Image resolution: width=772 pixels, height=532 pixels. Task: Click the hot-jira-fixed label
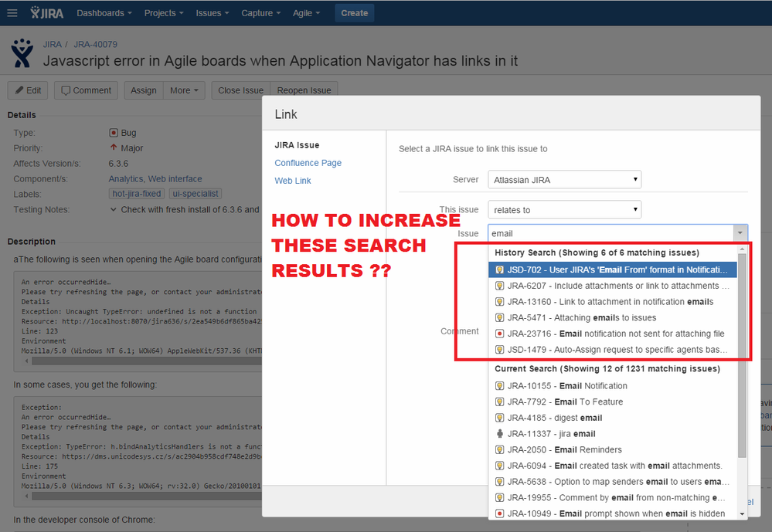pos(136,194)
